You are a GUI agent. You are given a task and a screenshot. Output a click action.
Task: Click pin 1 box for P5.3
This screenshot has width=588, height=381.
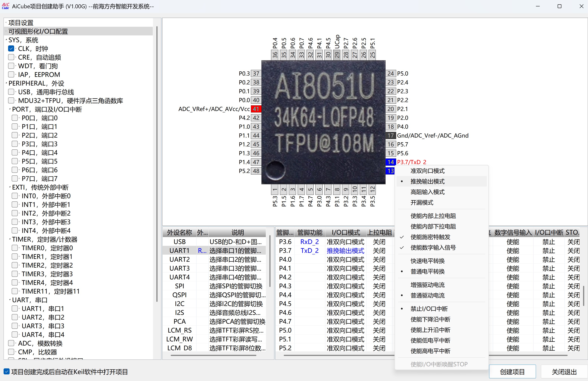pos(275,190)
